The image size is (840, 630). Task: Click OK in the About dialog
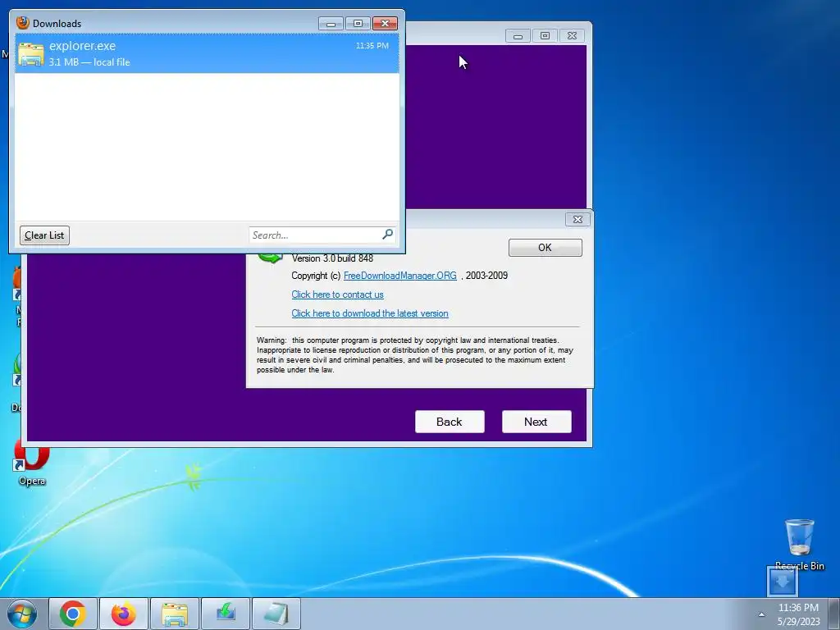coord(545,248)
